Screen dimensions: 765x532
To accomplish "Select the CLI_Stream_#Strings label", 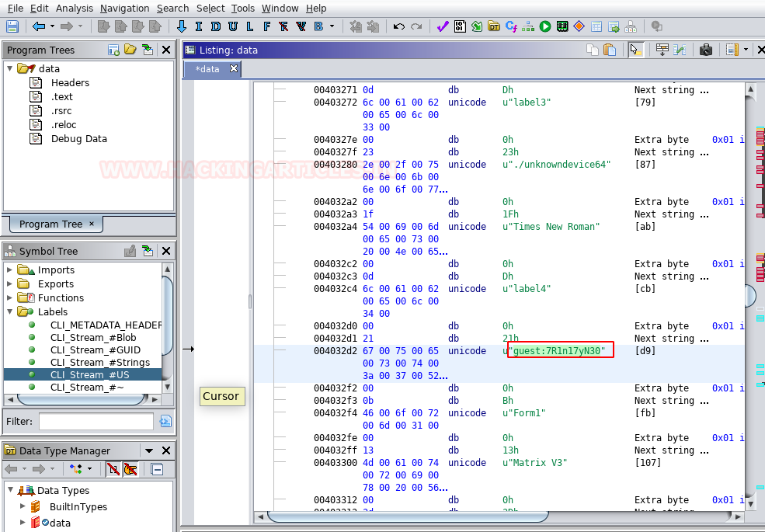I will pyautogui.click(x=99, y=362).
